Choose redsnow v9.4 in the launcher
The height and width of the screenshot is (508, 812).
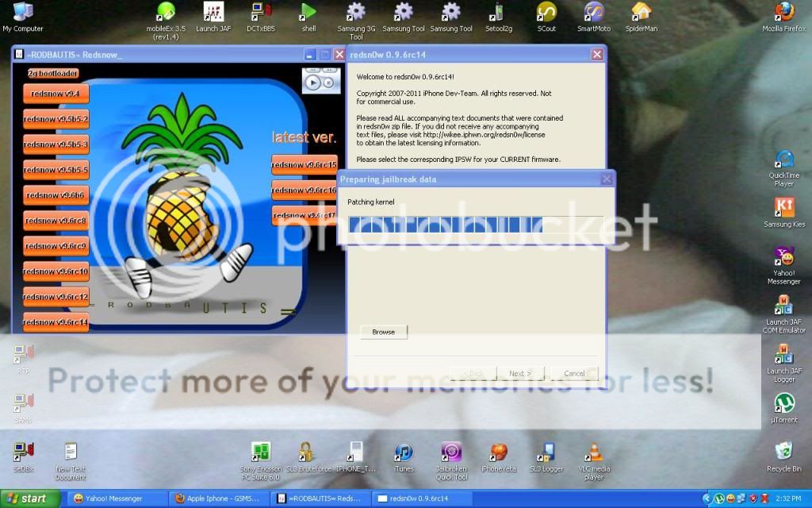(56, 94)
